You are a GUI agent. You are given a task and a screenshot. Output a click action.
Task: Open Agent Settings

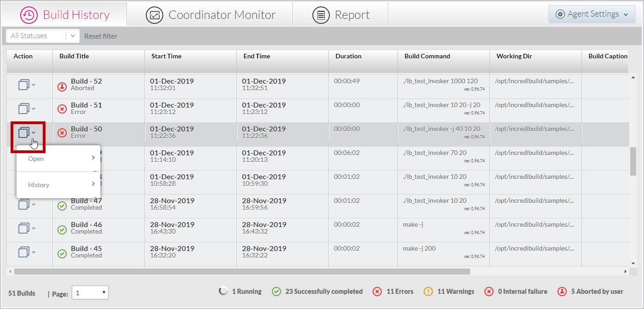click(x=592, y=14)
